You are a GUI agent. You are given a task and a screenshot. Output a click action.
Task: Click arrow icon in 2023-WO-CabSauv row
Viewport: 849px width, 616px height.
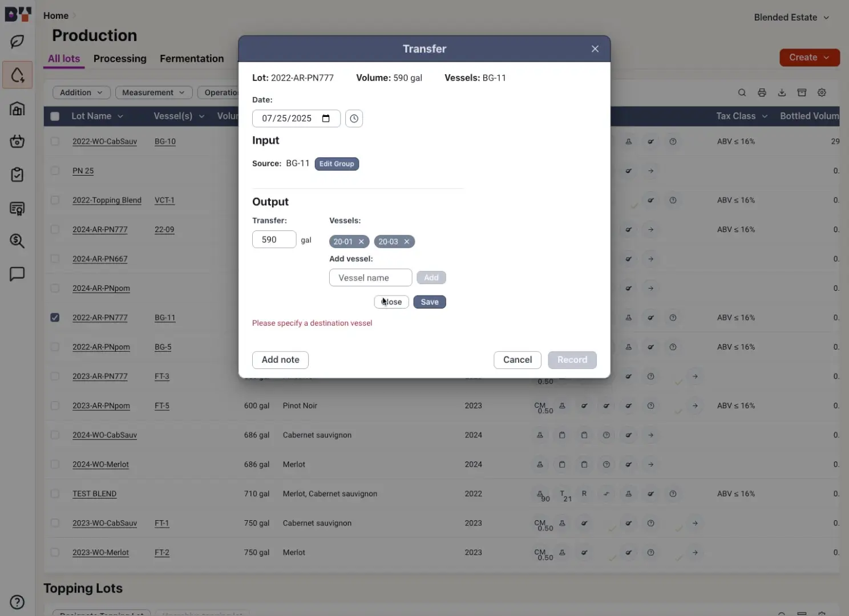pos(695,523)
